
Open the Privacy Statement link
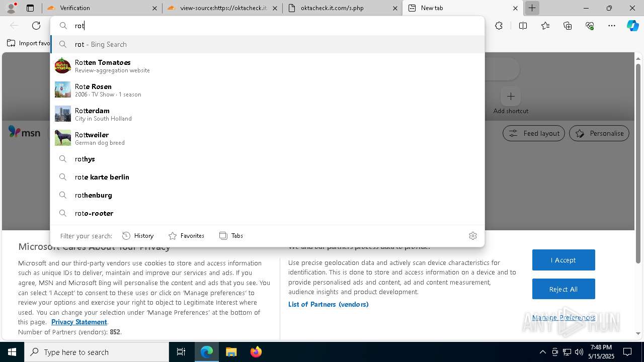pyautogui.click(x=79, y=322)
